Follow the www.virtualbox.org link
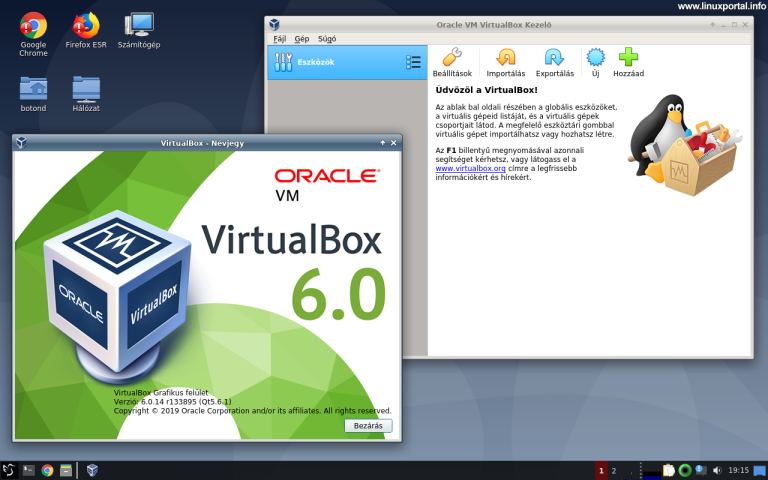This screenshot has width=768, height=480. point(470,168)
